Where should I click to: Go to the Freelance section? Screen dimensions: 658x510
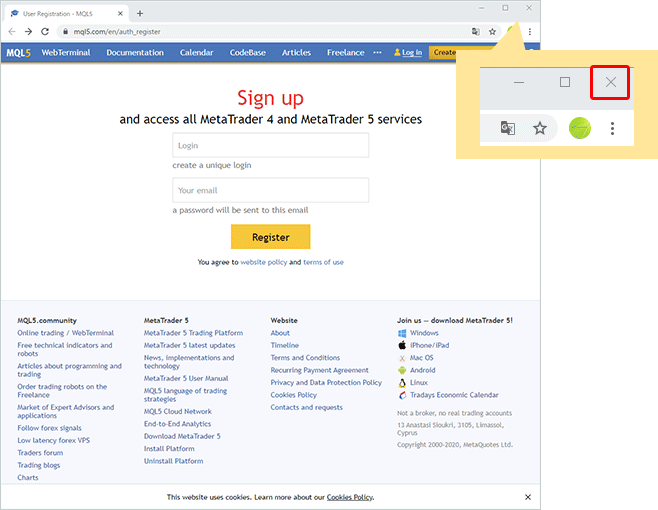click(345, 52)
